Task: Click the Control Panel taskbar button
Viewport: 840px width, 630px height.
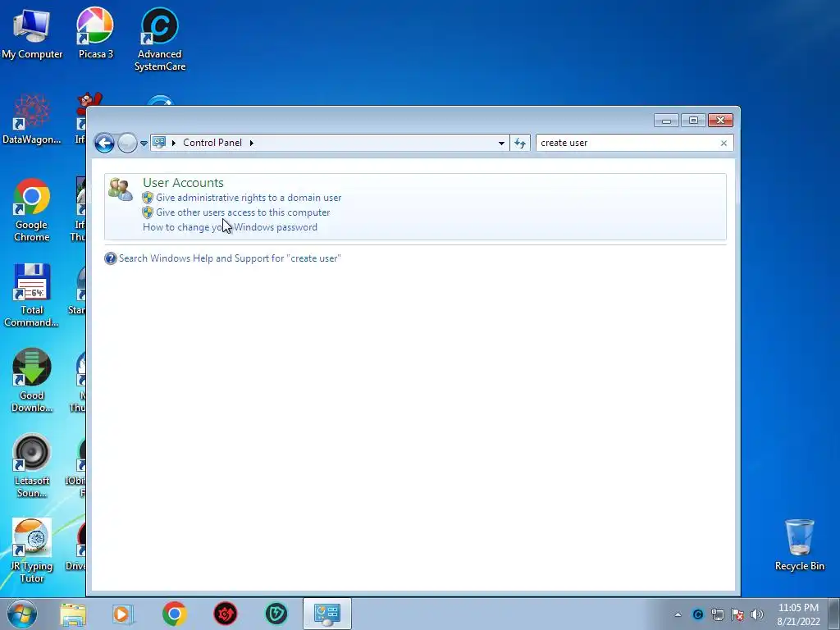Action: coord(326,614)
